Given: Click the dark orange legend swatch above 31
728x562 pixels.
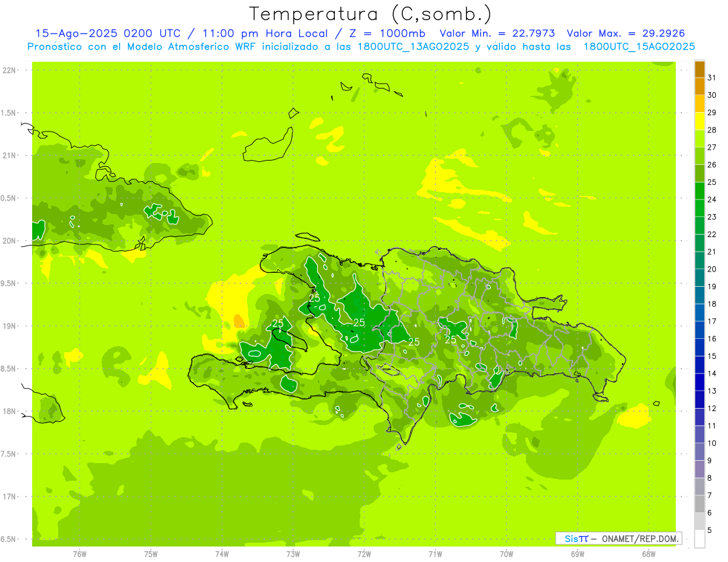Looking at the screenshot, I should coord(699,69).
